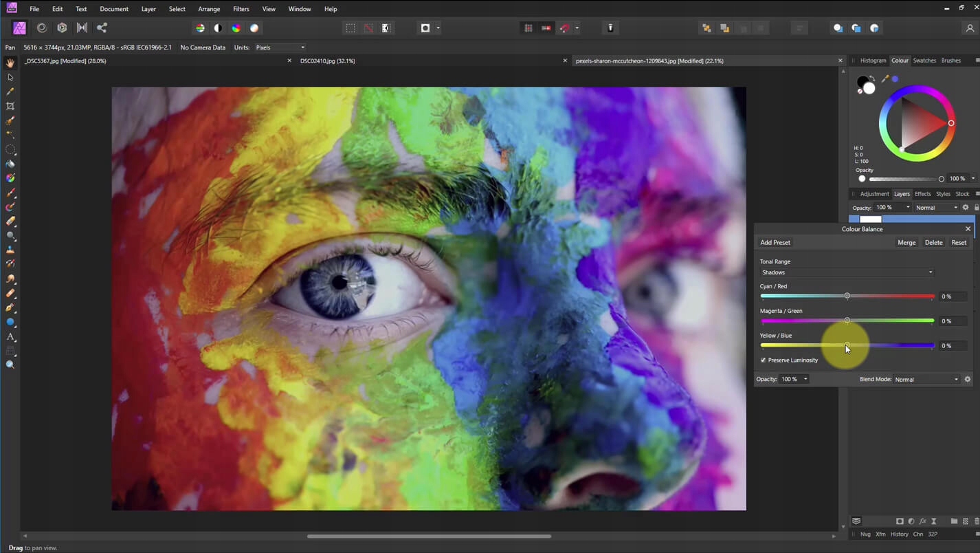The height and width of the screenshot is (553, 980).
Task: Open the layer settings cog in Layers panel
Action: 966,208
